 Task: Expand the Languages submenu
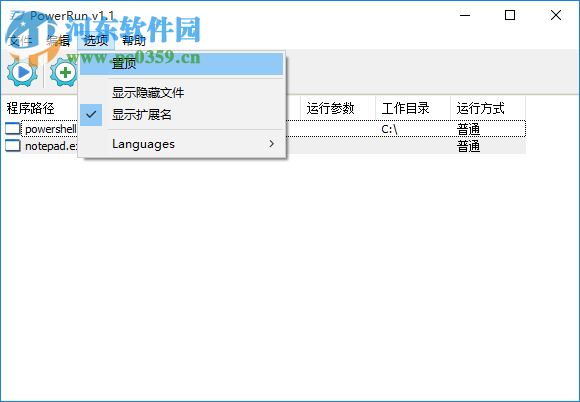click(x=182, y=143)
